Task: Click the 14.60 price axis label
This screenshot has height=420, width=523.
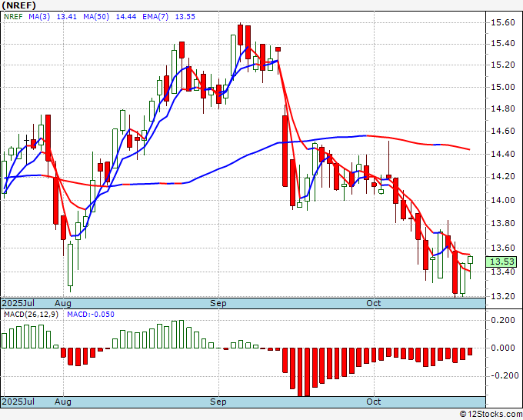Action: click(503, 131)
